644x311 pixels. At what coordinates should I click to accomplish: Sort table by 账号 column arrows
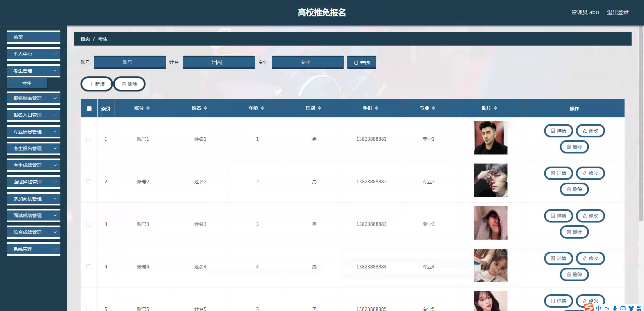point(148,108)
